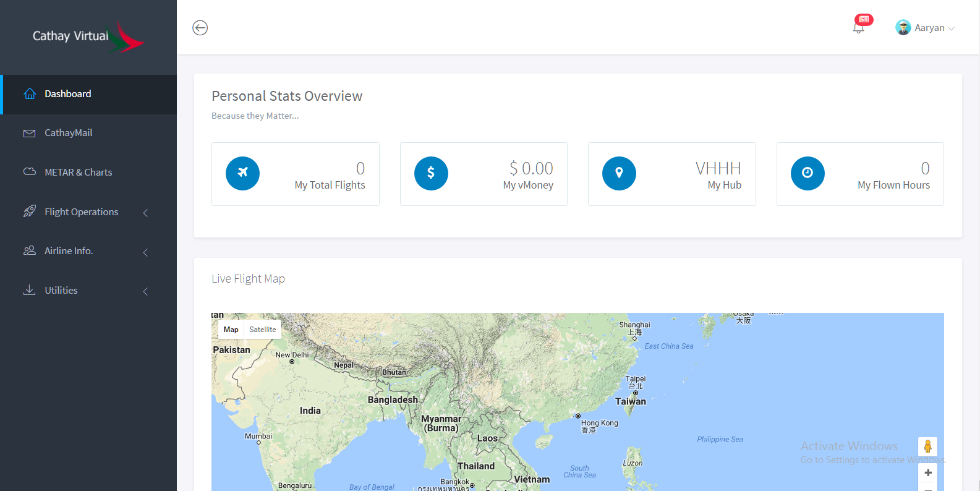
Task: Click the VHHH hub code
Action: [x=718, y=168]
